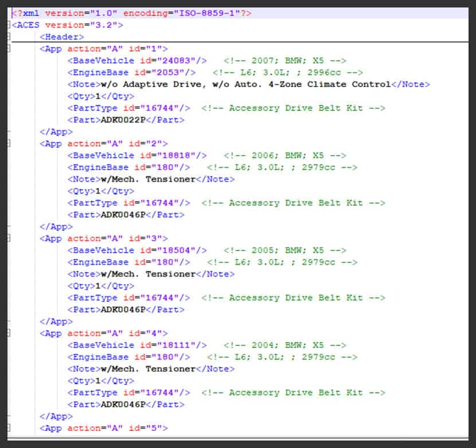This screenshot has width=476, height=448.
Task: Collapse the ACES version="3.2" fold marker
Action: pyautogui.click(x=9, y=25)
